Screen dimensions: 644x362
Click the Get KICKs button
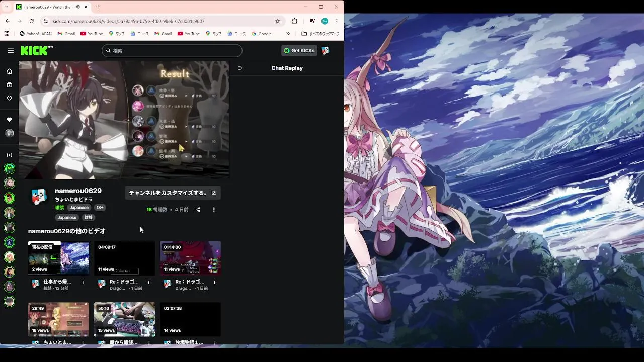pyautogui.click(x=299, y=51)
